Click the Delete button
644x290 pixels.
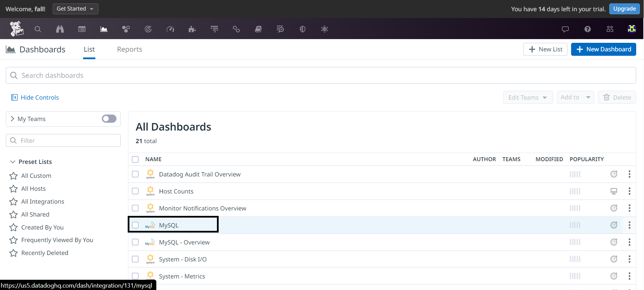[x=617, y=98]
